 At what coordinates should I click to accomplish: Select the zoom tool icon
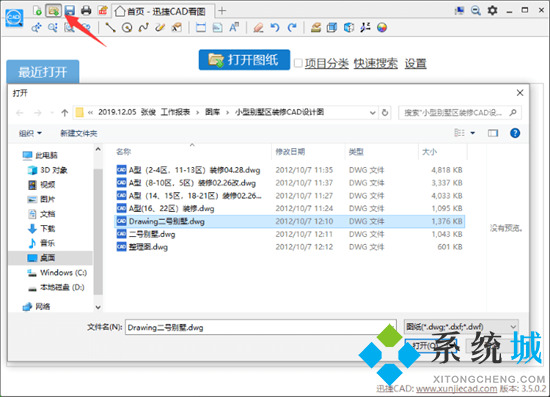tap(53, 27)
